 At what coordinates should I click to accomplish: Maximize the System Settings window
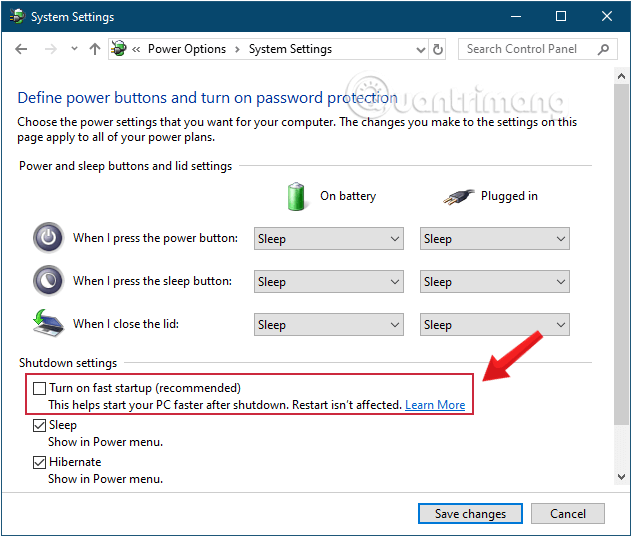pos(561,17)
